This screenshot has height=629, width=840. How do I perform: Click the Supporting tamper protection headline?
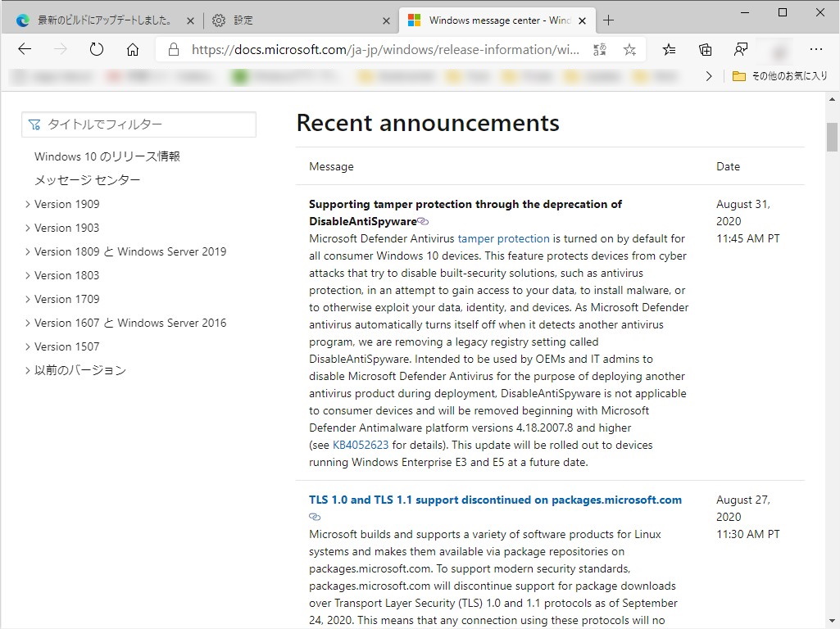click(465, 212)
